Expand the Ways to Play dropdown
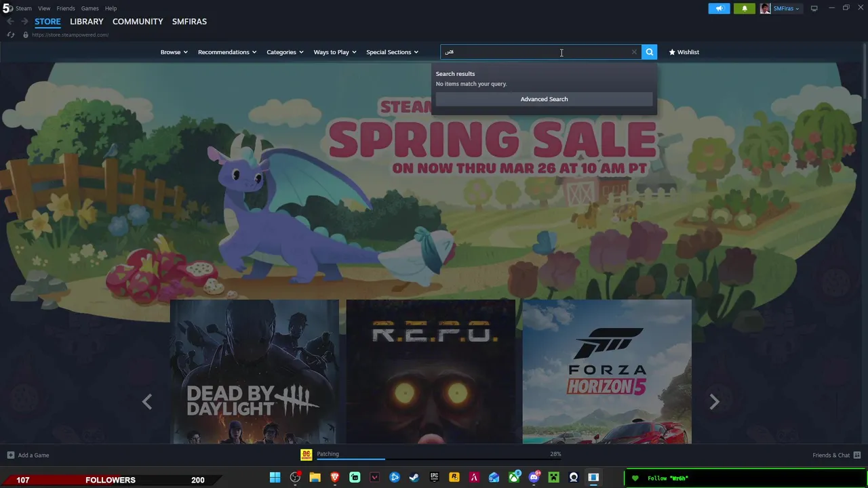Viewport: 868px width, 488px height. pos(334,52)
